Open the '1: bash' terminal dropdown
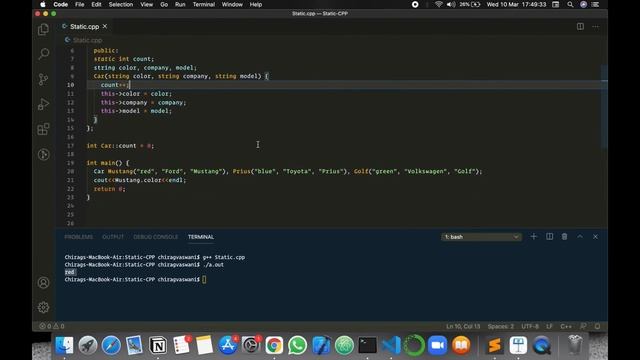Viewport: 640px width, 360px height. [x=481, y=237]
